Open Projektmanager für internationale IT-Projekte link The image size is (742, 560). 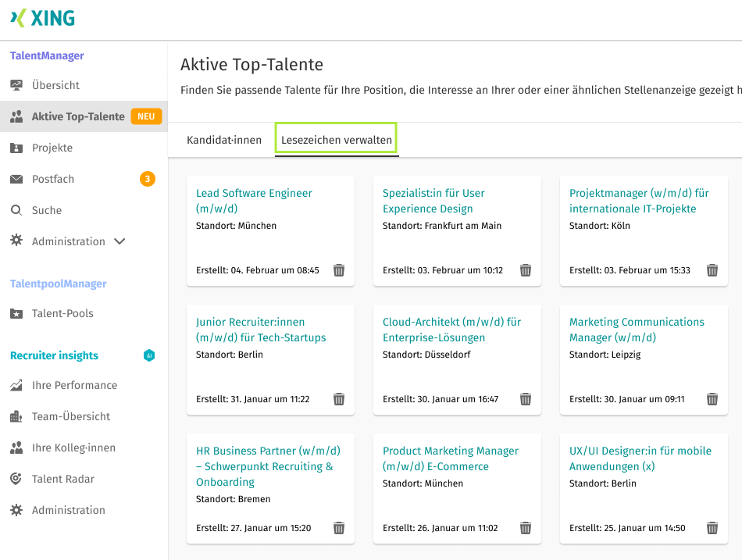639,201
